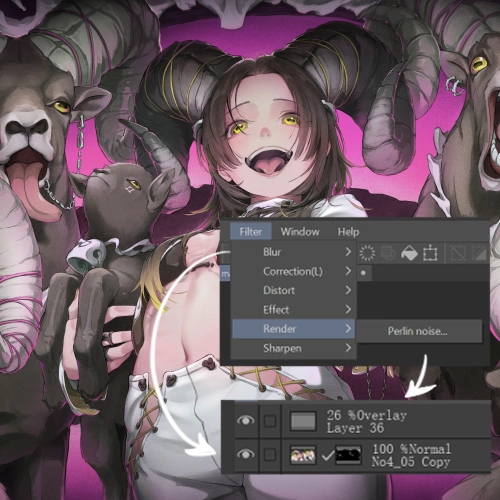Viewport: 500px width, 500px height.
Task: Tick the checkbox beside No4_05 Copy
Action: [270, 455]
